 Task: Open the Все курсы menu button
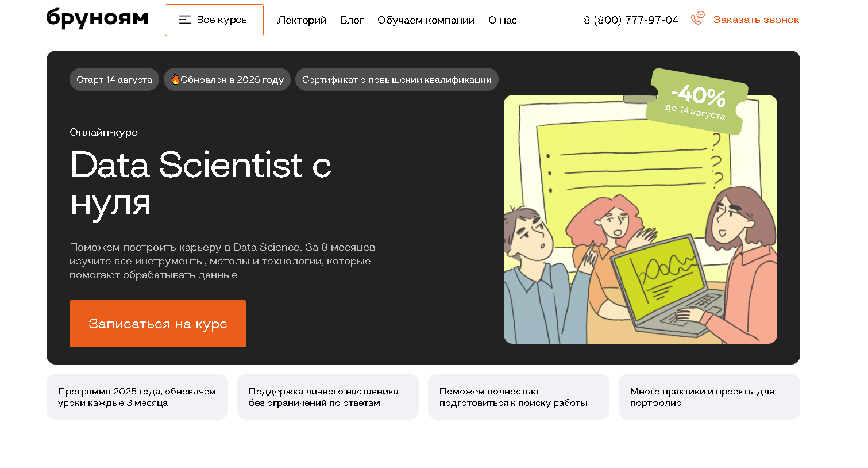[214, 20]
